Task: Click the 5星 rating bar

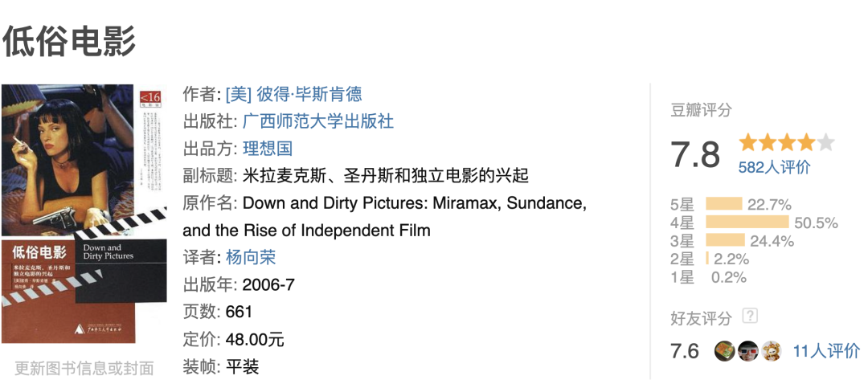Action: 723,204
